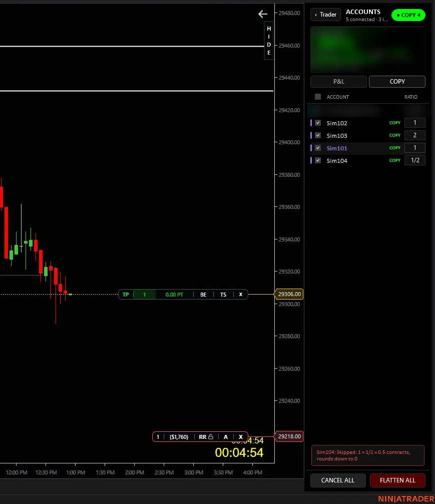This screenshot has height=504, width=435.
Task: Click the yellow 00:04:54 bar timer
Action: click(239, 452)
